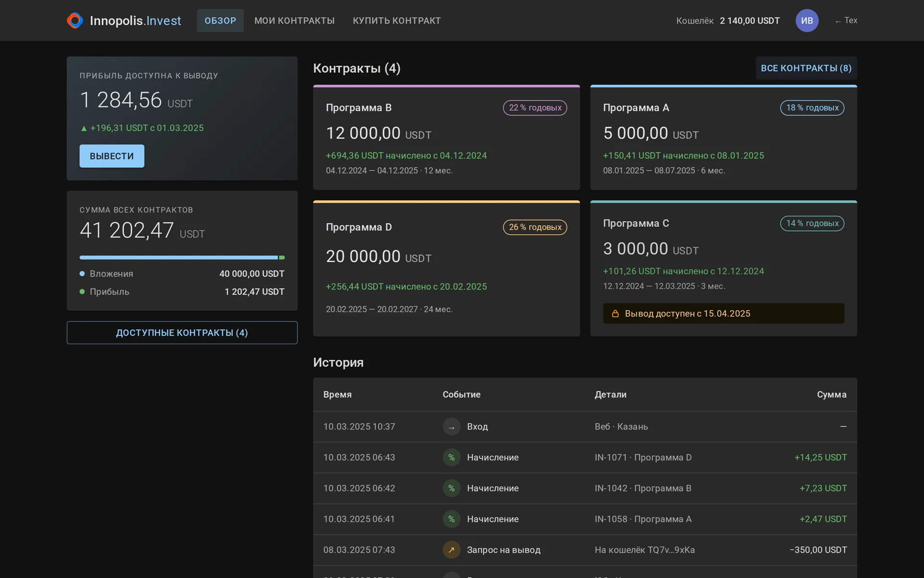Viewport: 924px width, 578px height.
Task: Switch to the Обзор tab
Action: (220, 21)
